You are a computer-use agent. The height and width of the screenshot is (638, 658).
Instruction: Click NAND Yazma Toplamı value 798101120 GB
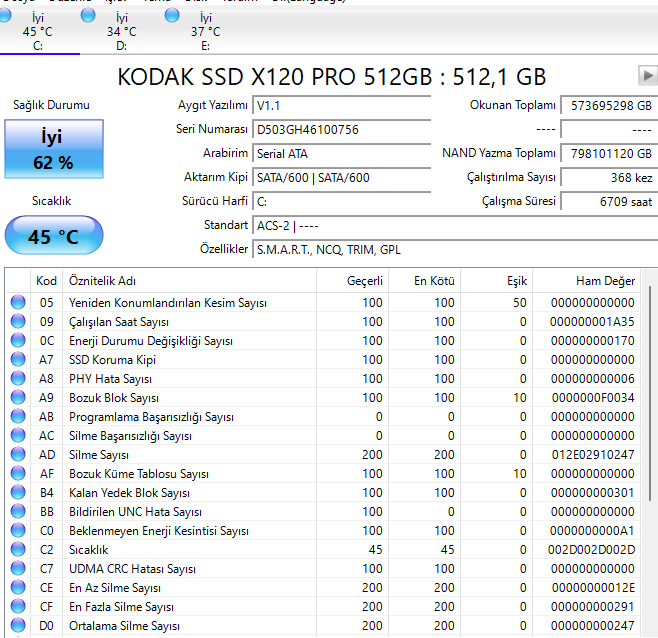coord(609,154)
